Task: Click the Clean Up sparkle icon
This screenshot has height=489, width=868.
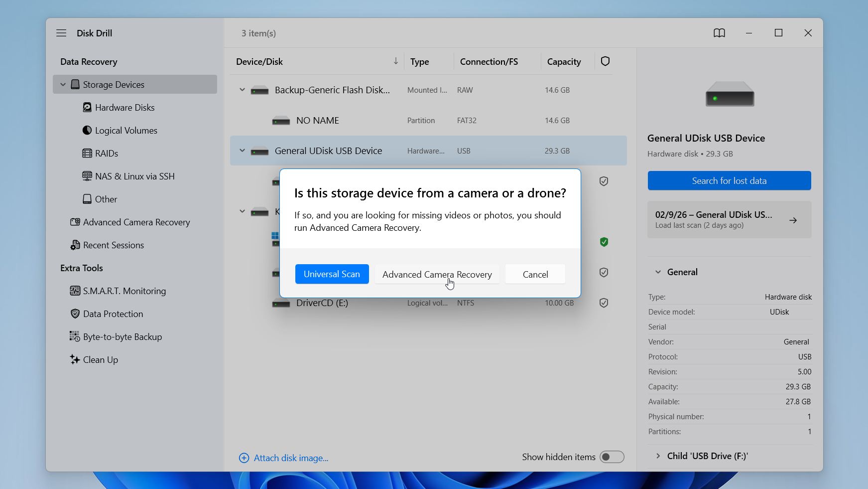Action: [75, 359]
